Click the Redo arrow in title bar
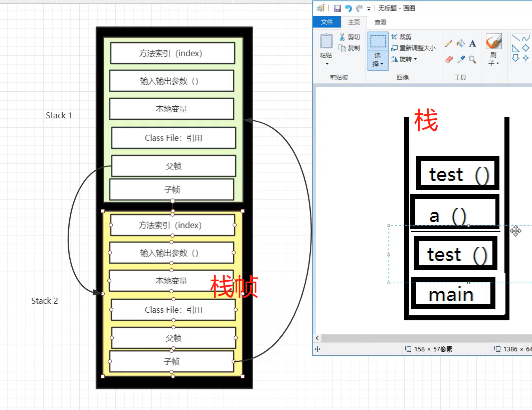Image resolution: width=532 pixels, height=410 pixels. pyautogui.click(x=360, y=9)
